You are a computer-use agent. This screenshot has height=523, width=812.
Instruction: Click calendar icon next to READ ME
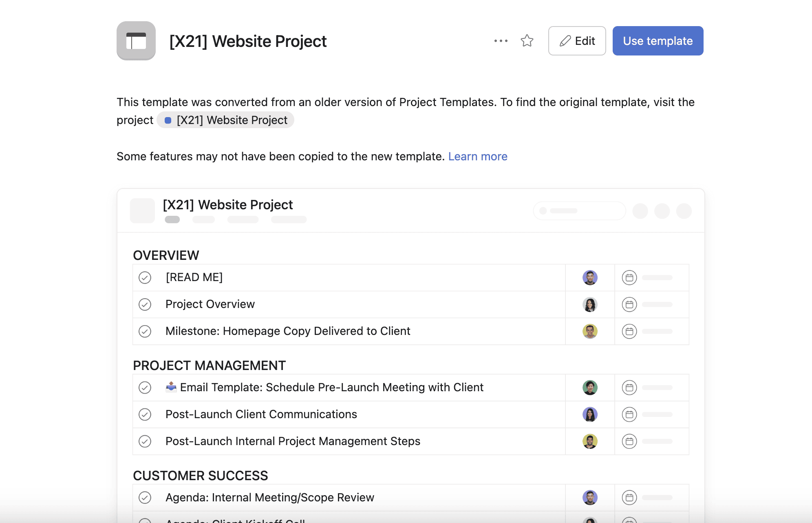pyautogui.click(x=629, y=277)
